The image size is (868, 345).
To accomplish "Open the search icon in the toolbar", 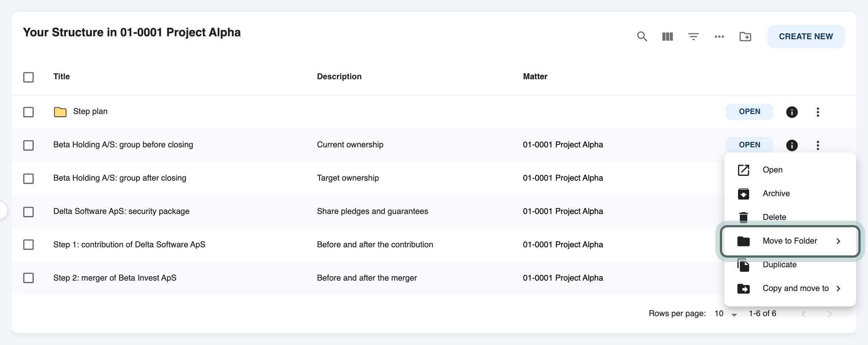I will click(642, 37).
